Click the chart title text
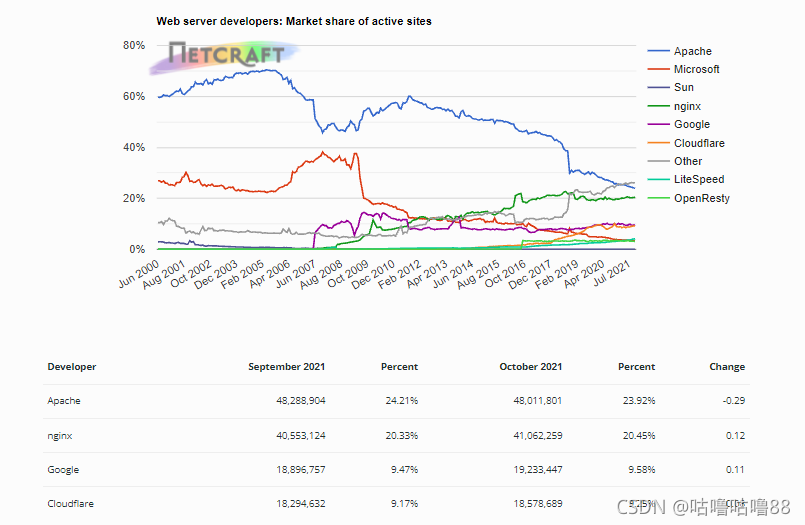805x525 pixels. click(x=294, y=22)
